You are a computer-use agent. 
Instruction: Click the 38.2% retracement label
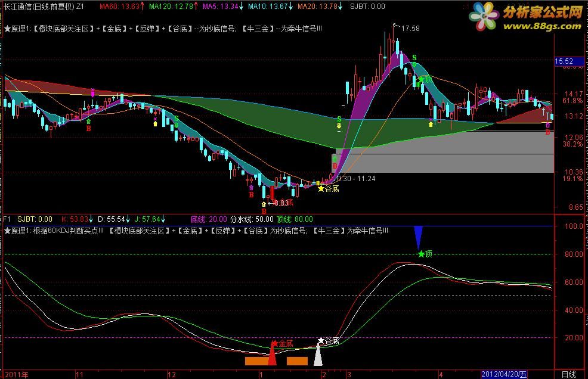coord(572,144)
